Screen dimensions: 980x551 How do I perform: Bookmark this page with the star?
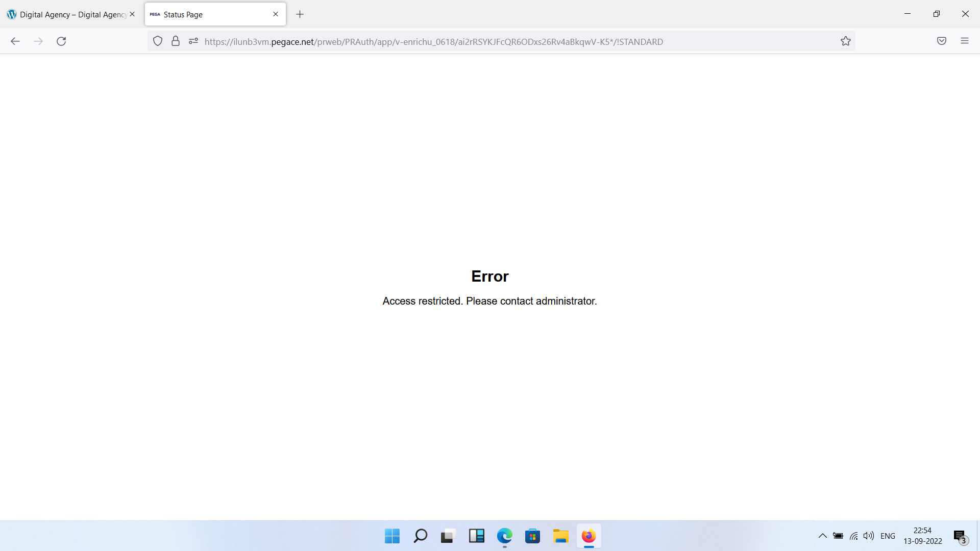[x=846, y=41]
